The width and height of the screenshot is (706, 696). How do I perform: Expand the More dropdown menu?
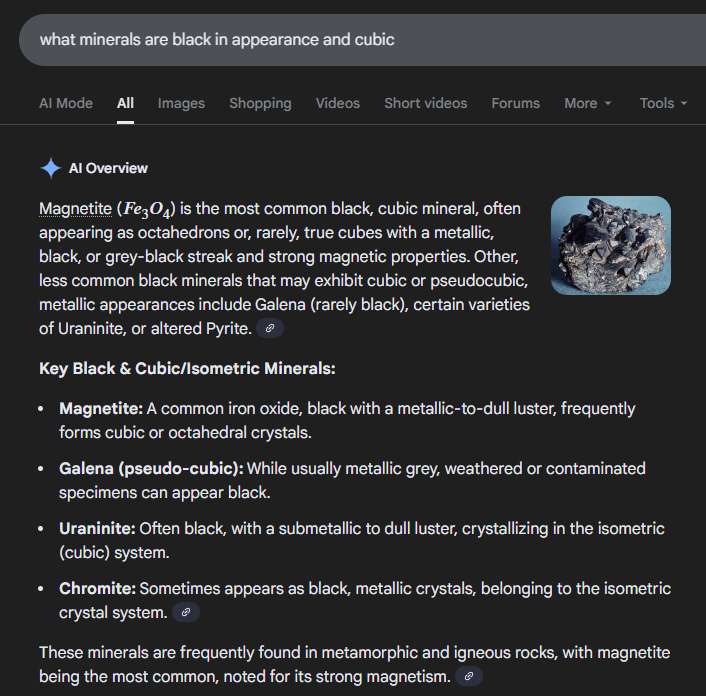(587, 103)
